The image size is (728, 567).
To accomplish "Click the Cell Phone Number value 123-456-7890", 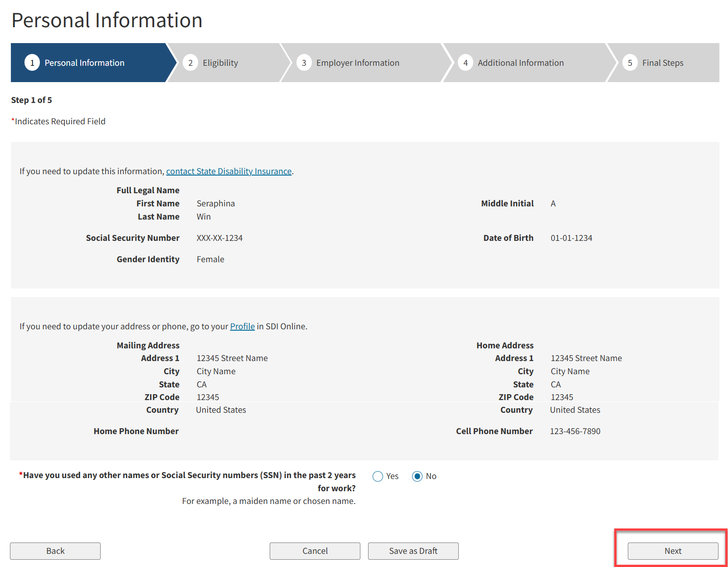I will click(575, 431).
